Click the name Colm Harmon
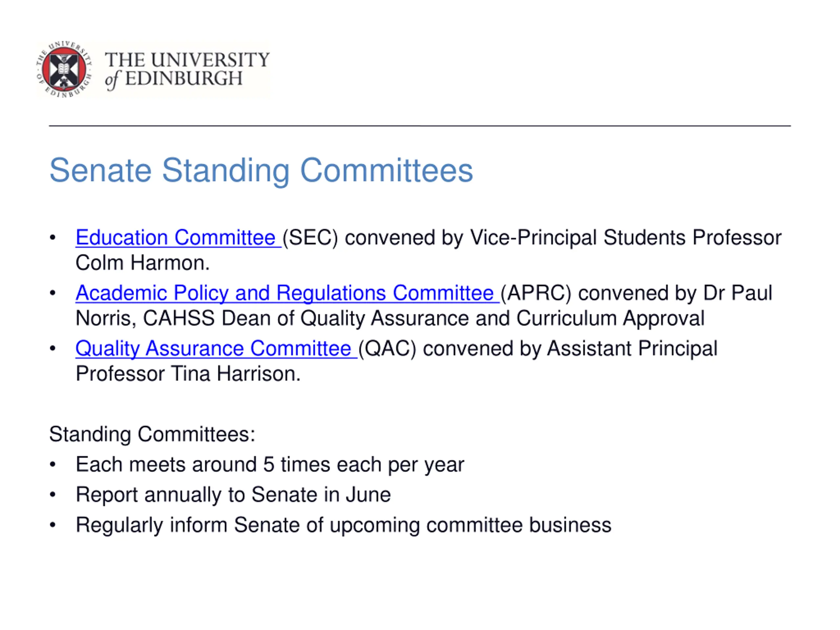Viewport: 840px width, 630px height. [x=143, y=263]
